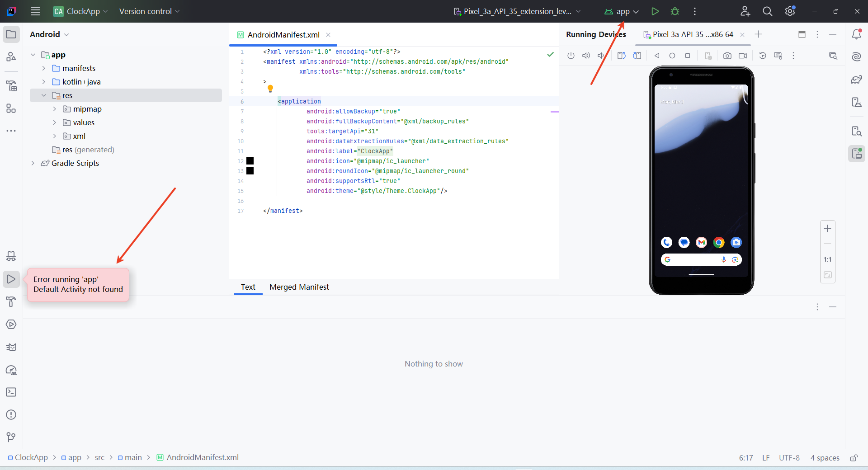The image size is (868, 470).
Task: Rotate the emulator right
Action: click(x=637, y=56)
